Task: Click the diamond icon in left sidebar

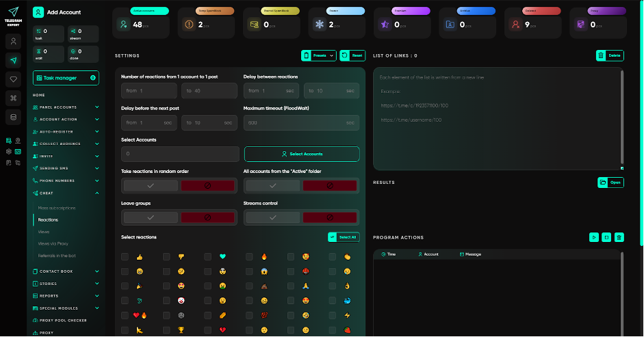Action: pyautogui.click(x=13, y=79)
